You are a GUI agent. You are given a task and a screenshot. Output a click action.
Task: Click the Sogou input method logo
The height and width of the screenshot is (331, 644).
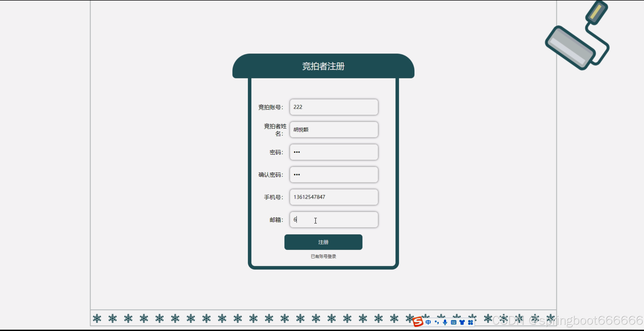418,322
